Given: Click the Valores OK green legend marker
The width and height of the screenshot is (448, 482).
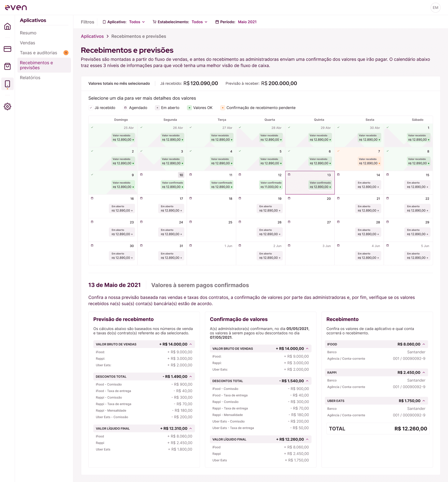Looking at the screenshot, I should tap(189, 108).
